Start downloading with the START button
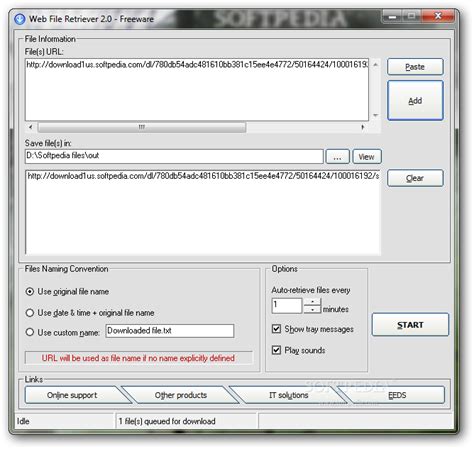Viewport: 474px width, 449px height. [x=410, y=325]
